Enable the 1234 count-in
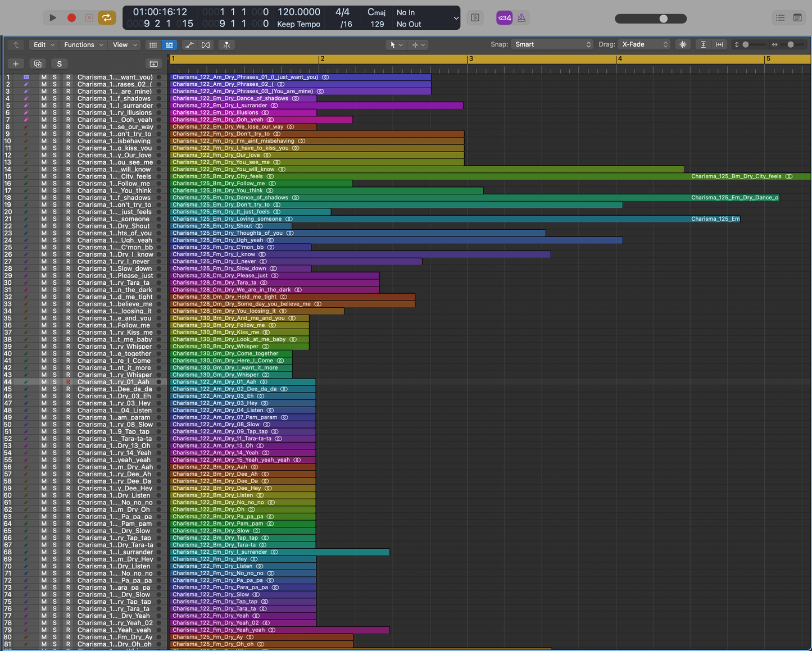This screenshot has width=812, height=651. click(504, 17)
